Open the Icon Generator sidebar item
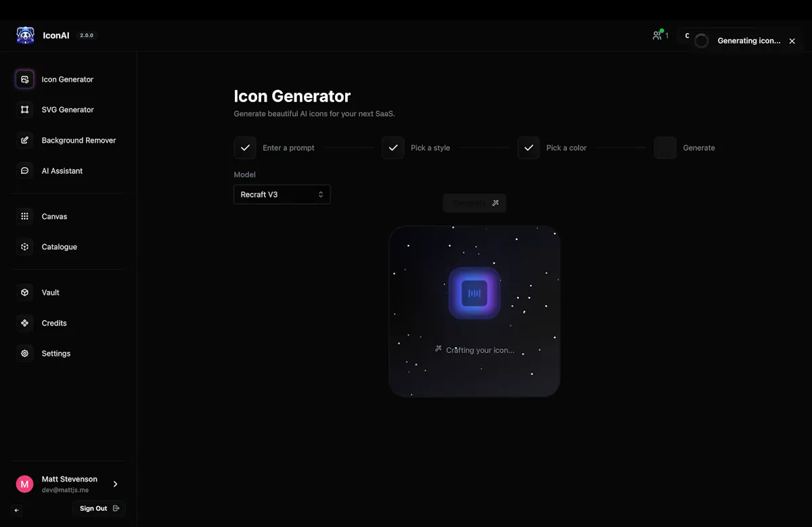Screen dimensions: 812x527 click(x=68, y=79)
